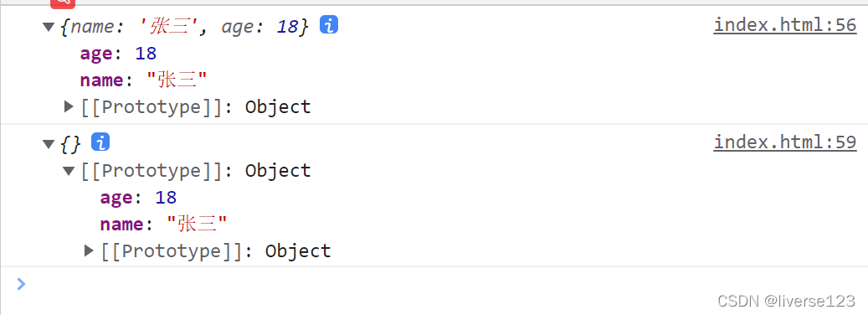
Task: Select the age: 18 property of the first object
Action: pyautogui.click(x=119, y=54)
